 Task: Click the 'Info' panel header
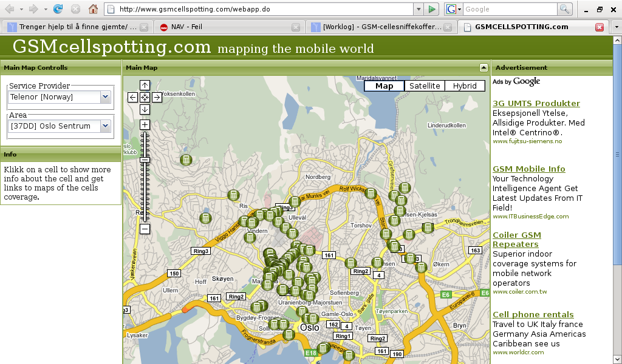click(x=61, y=155)
